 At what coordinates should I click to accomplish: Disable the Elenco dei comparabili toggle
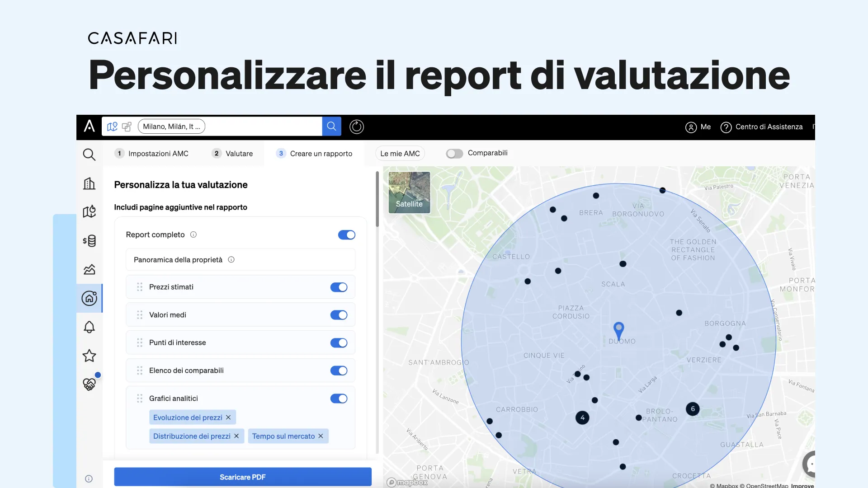339,371
